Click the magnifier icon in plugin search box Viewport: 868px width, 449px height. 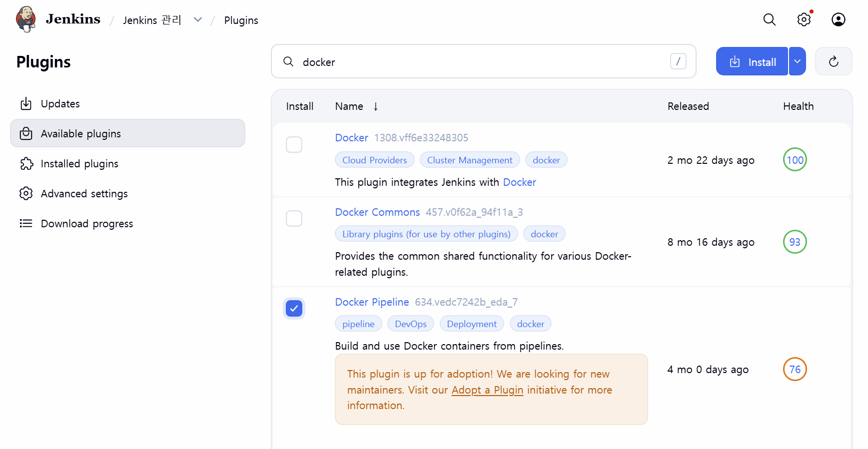(x=288, y=61)
